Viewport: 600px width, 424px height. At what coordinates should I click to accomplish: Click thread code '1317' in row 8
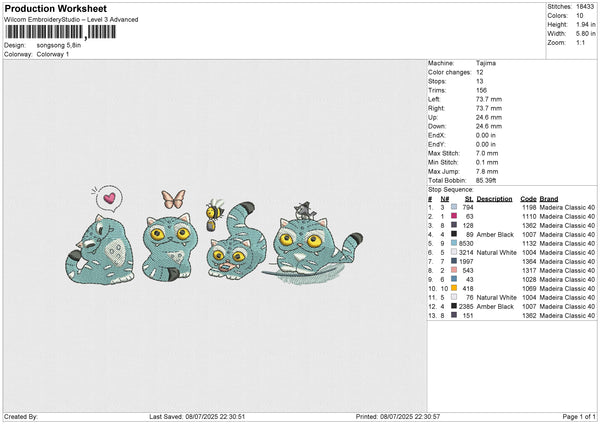529,271
